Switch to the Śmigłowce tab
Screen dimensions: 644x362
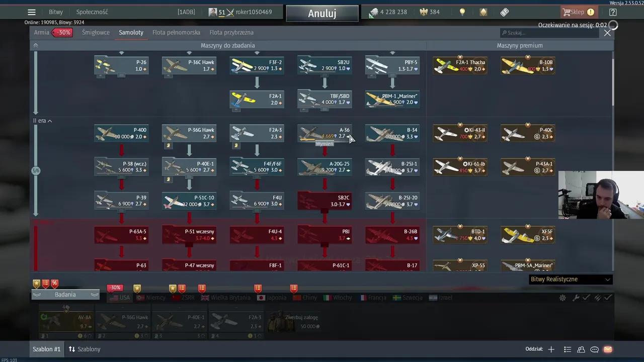96,33
